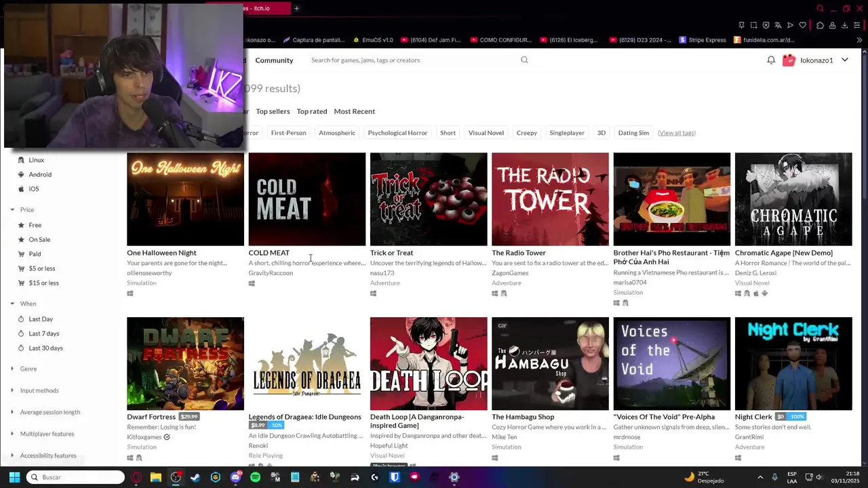Open Discord from the taskbar

(x=235, y=477)
